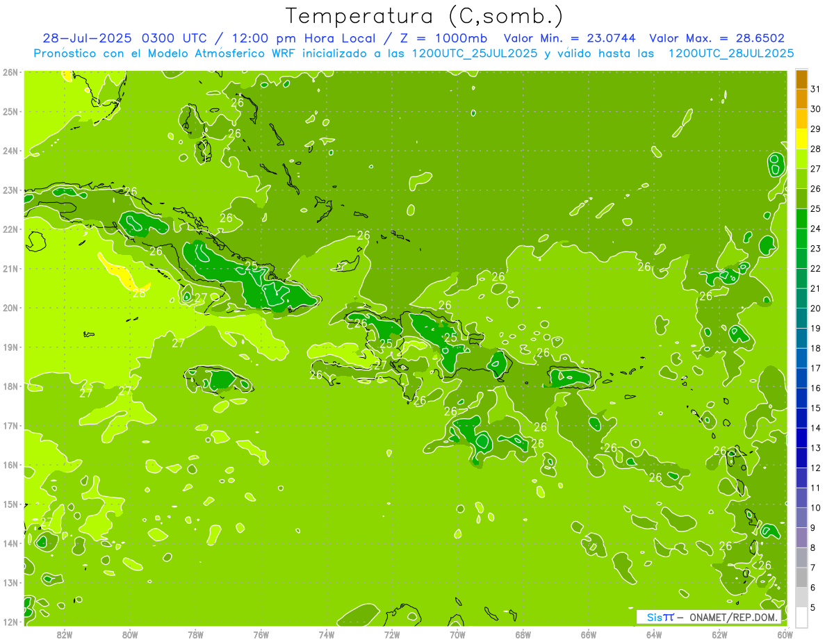
Task: Pick the colorbar swatch between 26 and 27
Action: 801,179
